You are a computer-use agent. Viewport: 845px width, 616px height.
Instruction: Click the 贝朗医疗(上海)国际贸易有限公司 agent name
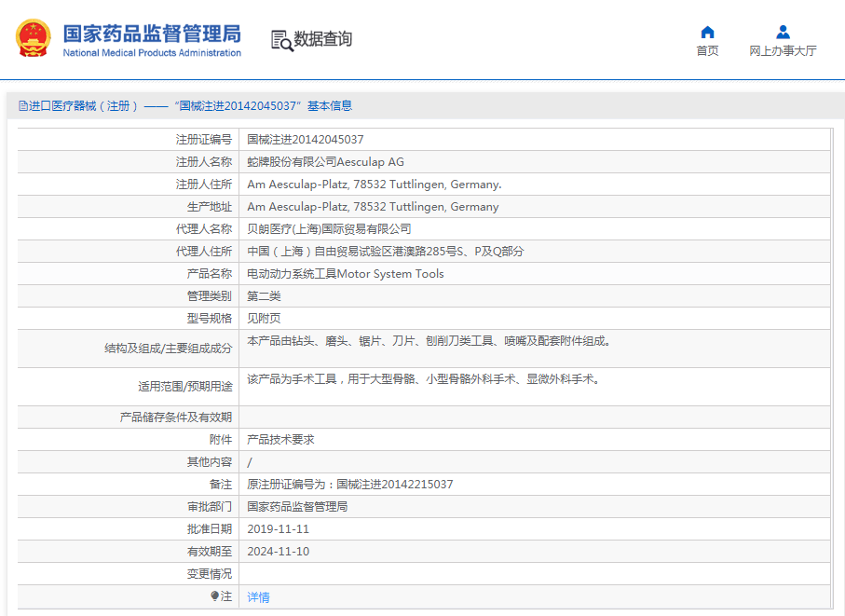[328, 228]
